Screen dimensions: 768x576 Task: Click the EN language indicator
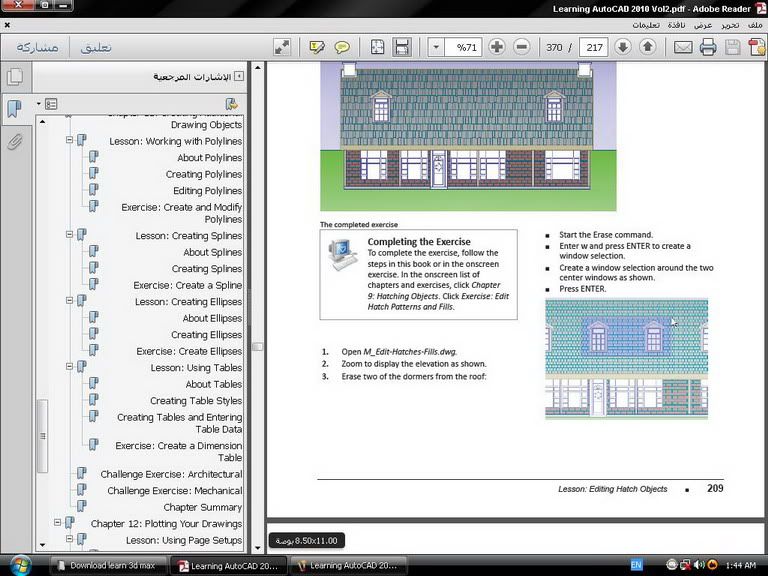(x=636, y=565)
